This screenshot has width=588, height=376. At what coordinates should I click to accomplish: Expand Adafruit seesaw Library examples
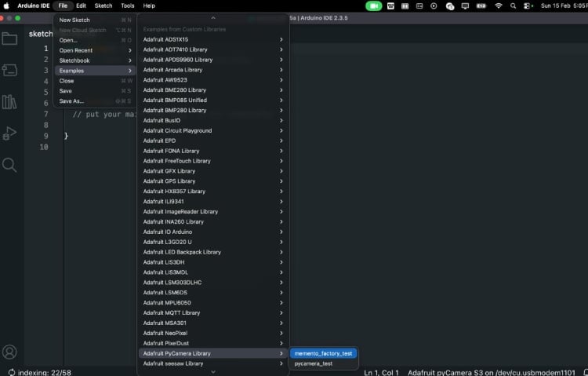tap(213, 363)
